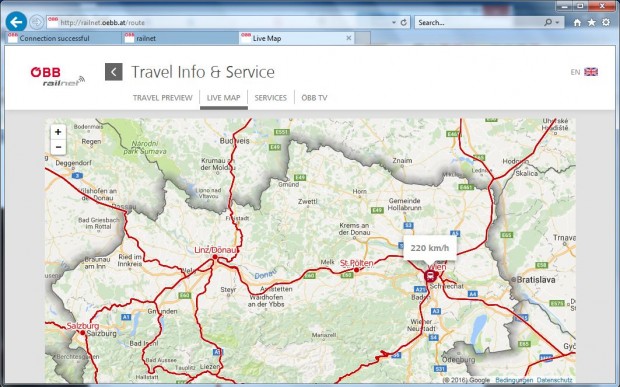This screenshot has height=387, width=620.
Task: Click the 220 km/h speed bubble
Action: (430, 248)
